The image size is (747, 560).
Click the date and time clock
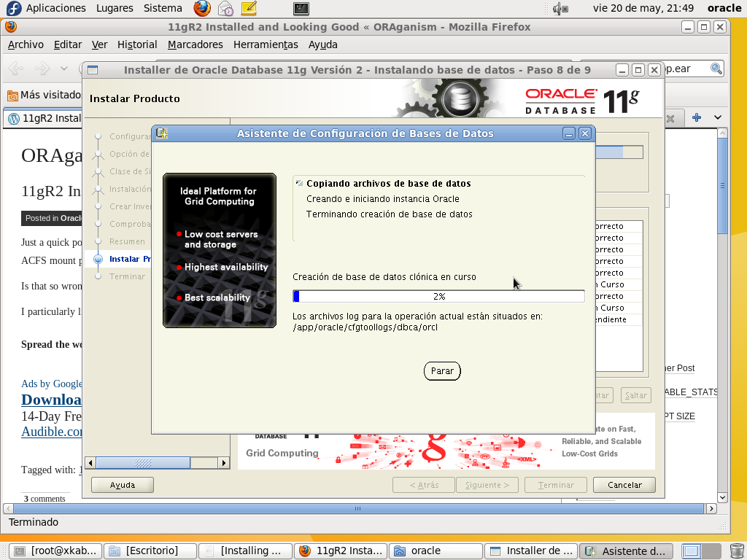(x=643, y=8)
